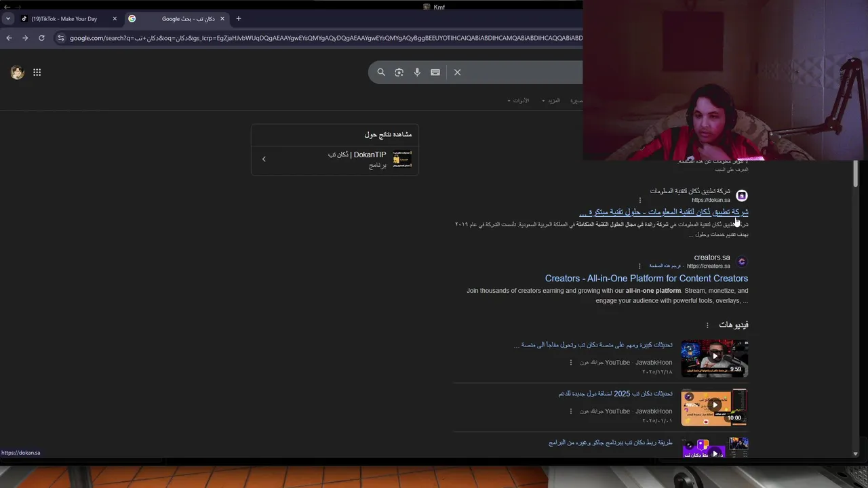Click the Google search magnifier icon
Screen dimensions: 868x488
381,73
